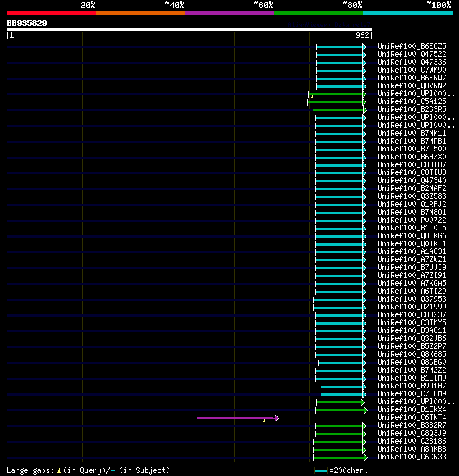The width and height of the screenshot is (459, 476).
Task: Select the UniRef100_C3TMY5 label
Action: [x=412, y=322]
